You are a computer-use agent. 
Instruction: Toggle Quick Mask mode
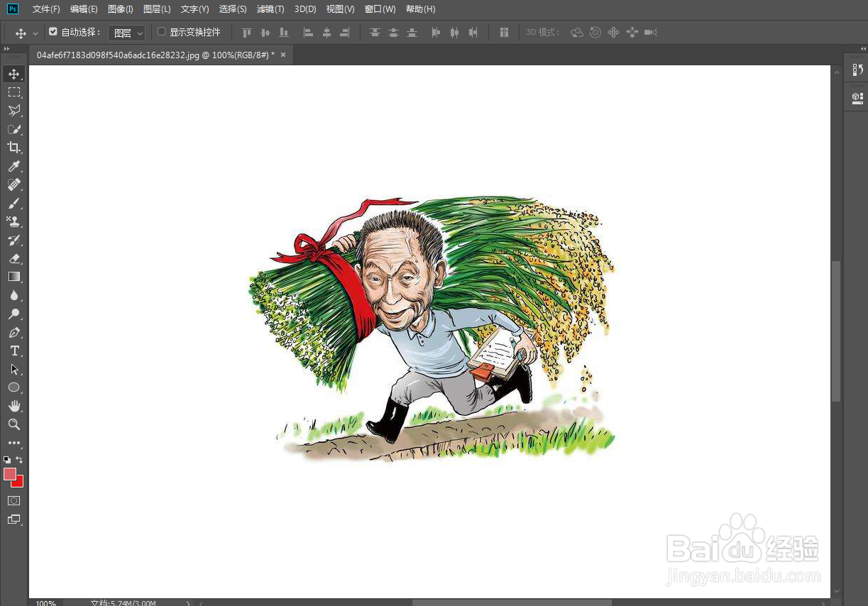tap(14, 500)
